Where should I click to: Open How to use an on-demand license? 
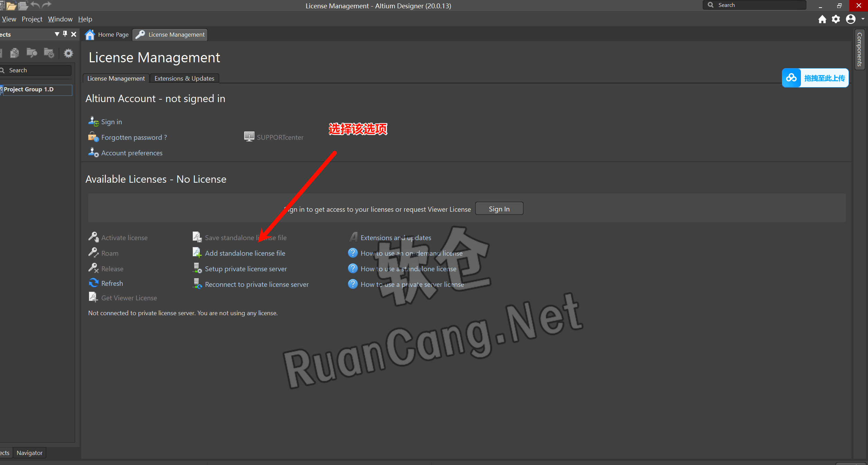tap(412, 253)
